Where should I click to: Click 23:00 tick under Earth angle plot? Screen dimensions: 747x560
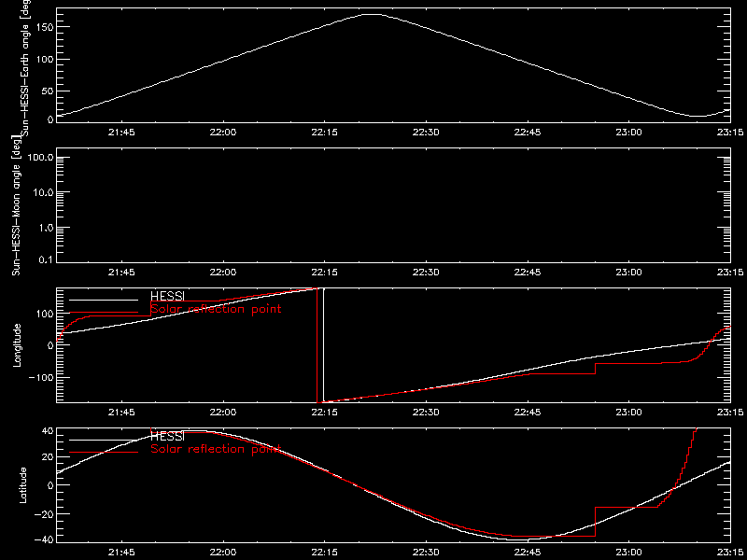pos(628,133)
